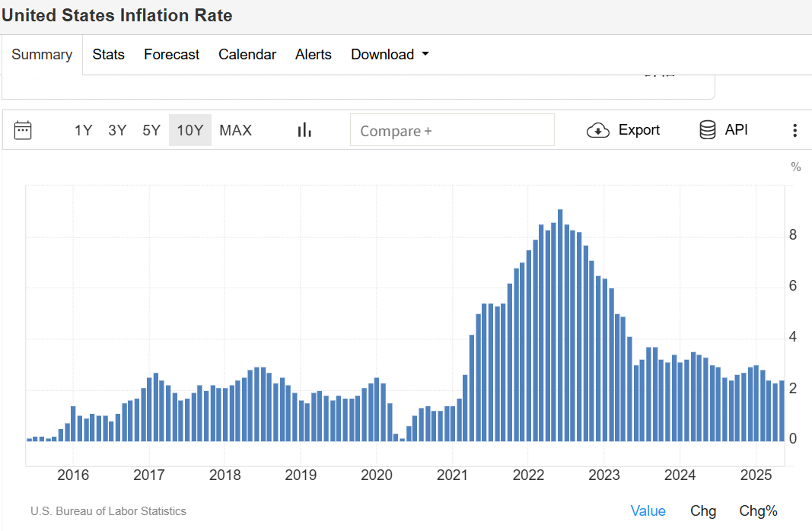Viewport: 812px width, 531px height.
Task: Open the Forecast tab
Action: click(x=171, y=54)
